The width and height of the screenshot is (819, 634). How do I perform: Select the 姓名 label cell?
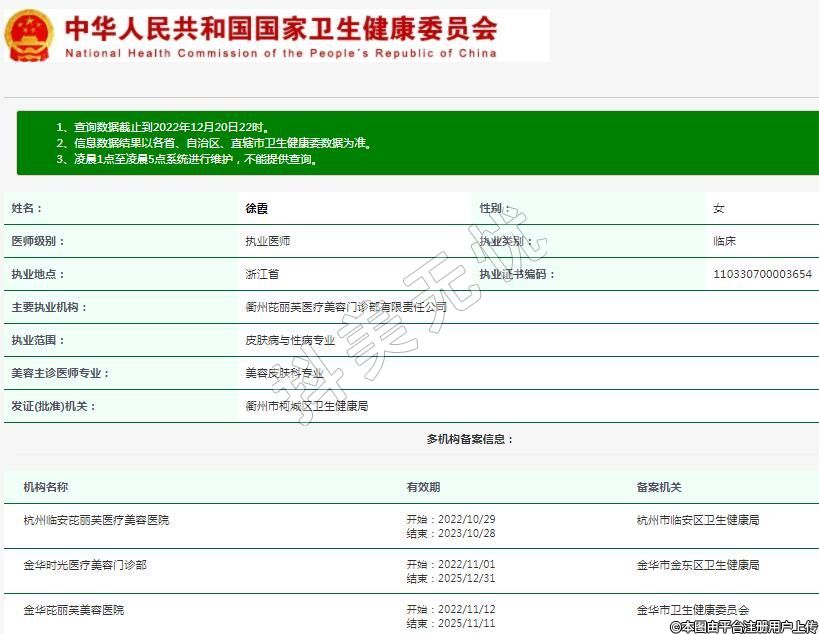click(x=28, y=208)
